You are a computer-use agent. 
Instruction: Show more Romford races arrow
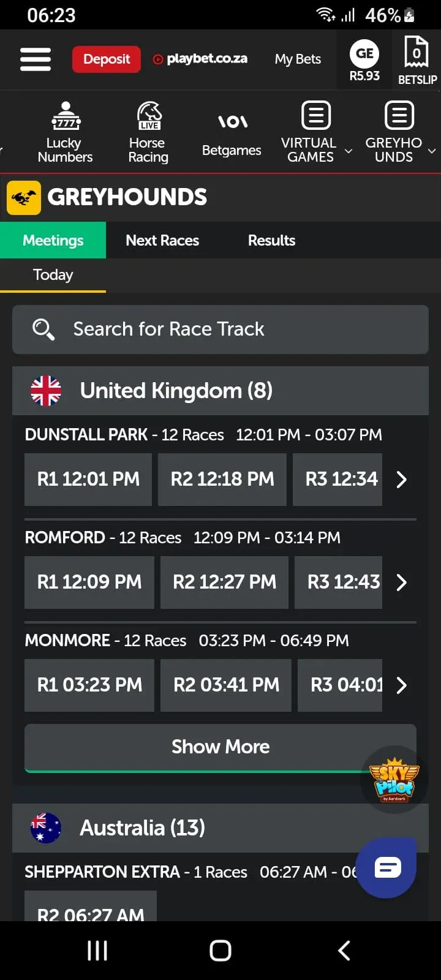pyautogui.click(x=402, y=582)
